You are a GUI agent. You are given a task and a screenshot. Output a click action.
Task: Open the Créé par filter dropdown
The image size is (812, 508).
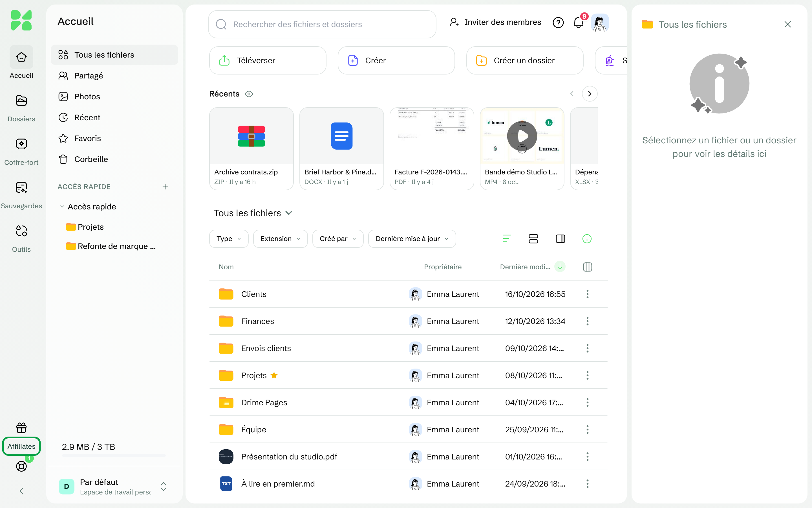338,239
